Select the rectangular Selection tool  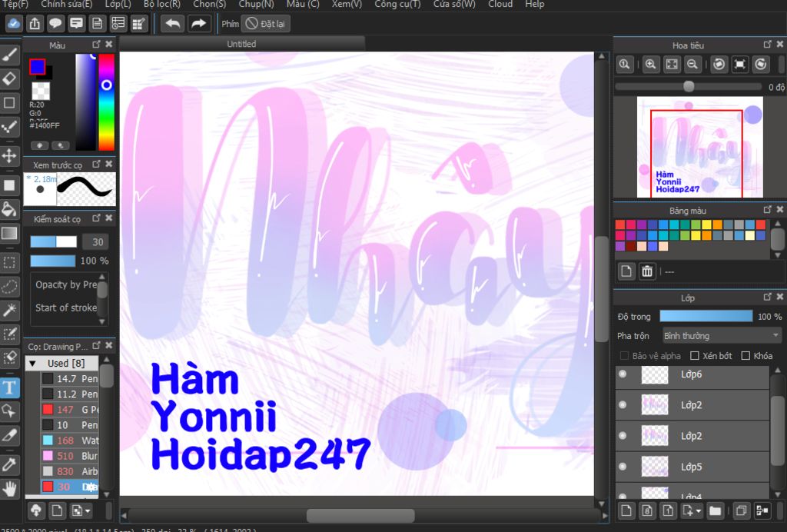click(9, 262)
